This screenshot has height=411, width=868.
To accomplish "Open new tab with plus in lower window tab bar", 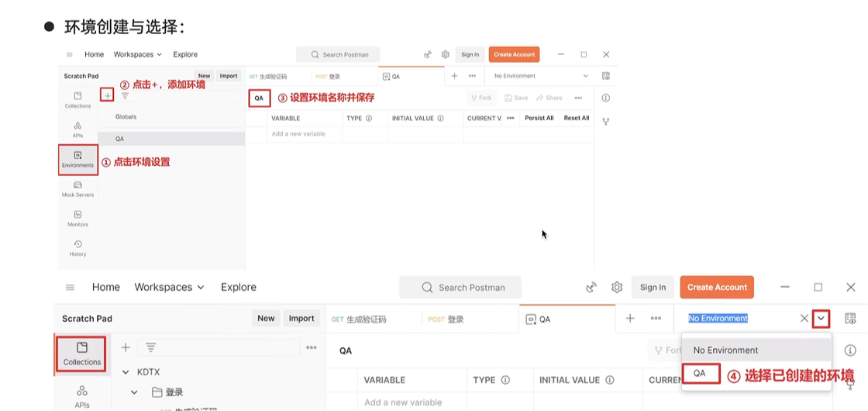I will (630, 319).
